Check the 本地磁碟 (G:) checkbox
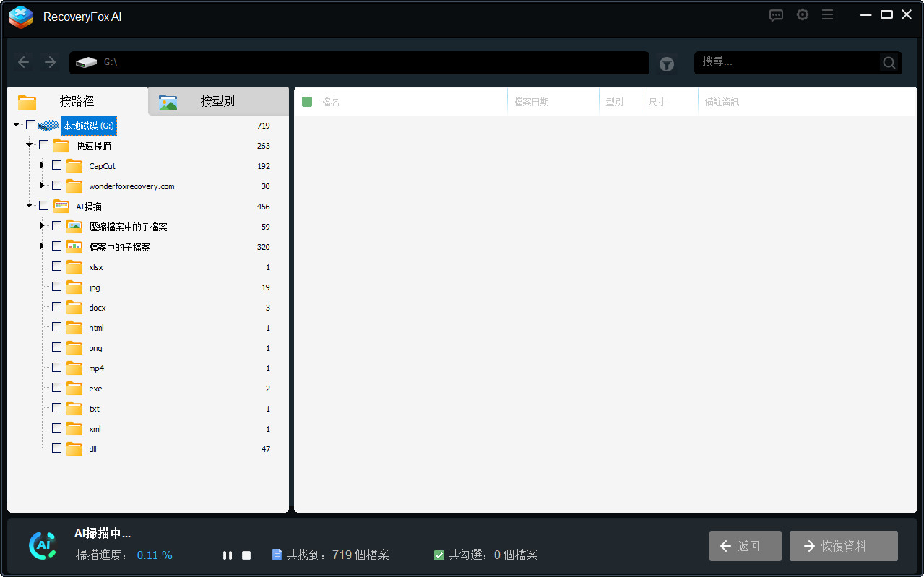This screenshot has height=577, width=924. click(30, 123)
